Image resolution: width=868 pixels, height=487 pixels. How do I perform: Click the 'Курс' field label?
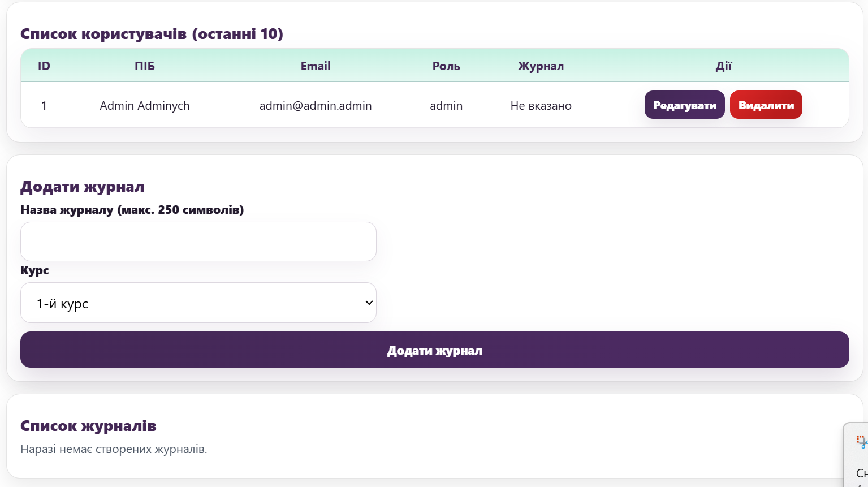pyautogui.click(x=34, y=270)
